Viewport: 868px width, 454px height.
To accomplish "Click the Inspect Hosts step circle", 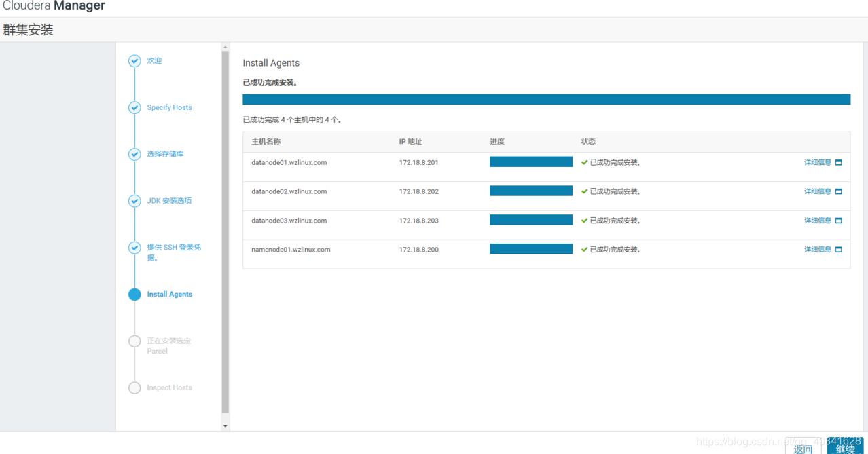I will point(134,388).
